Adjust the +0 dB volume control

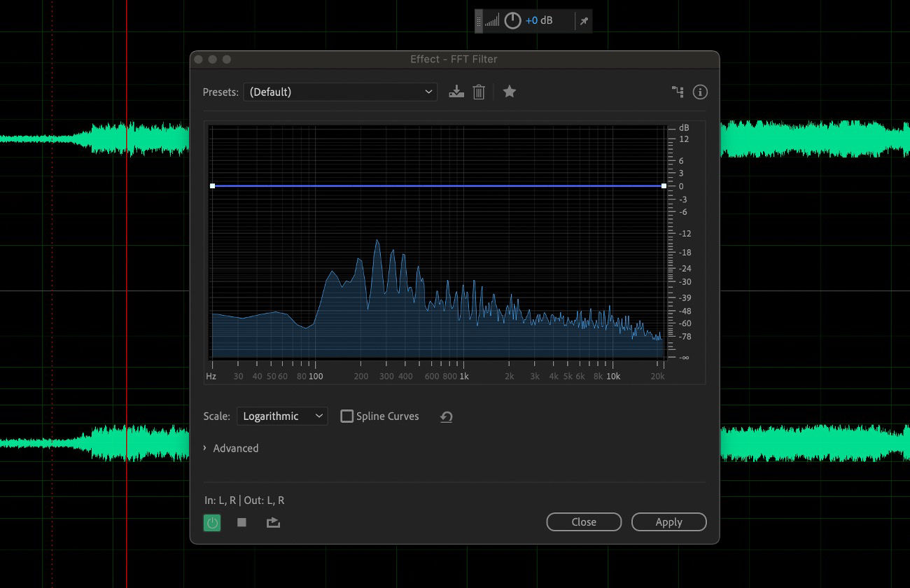(x=536, y=20)
